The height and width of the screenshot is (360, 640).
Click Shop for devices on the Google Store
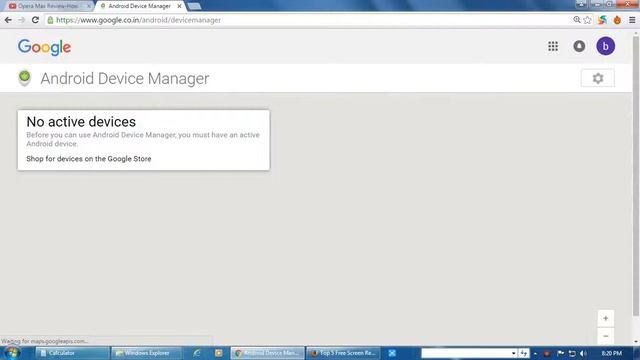point(89,159)
